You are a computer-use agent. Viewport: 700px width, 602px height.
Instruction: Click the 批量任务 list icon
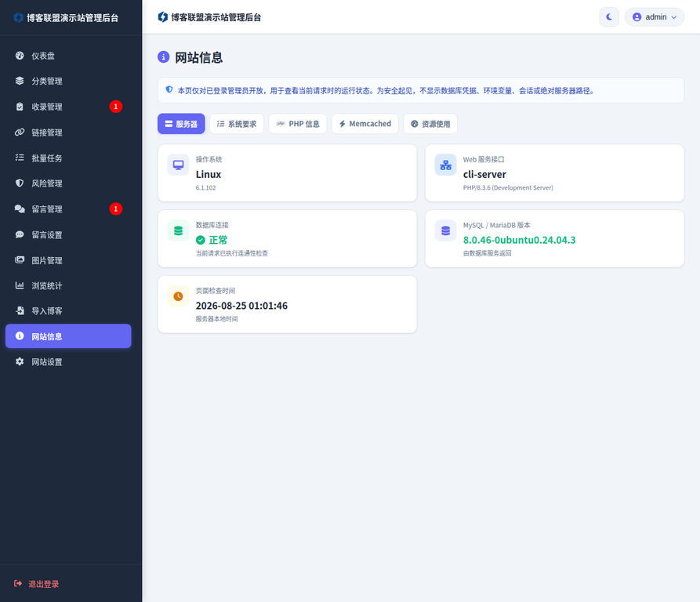tap(19, 158)
